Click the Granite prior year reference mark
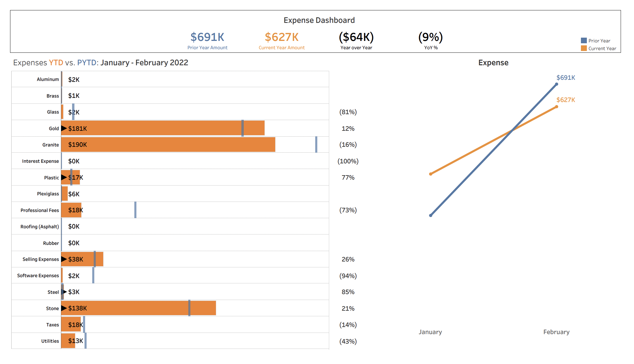This screenshot has height=364, width=634. coord(316,145)
